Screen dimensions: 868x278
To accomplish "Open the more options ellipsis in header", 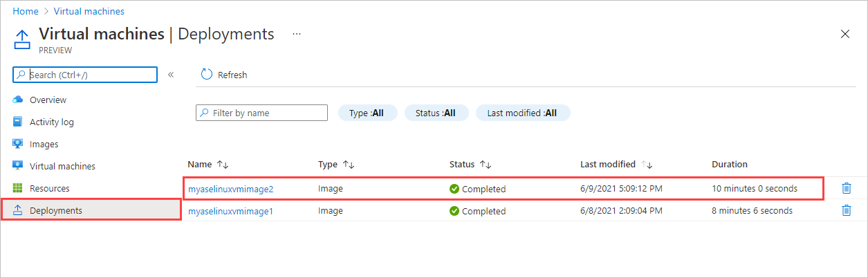I will pyautogui.click(x=297, y=34).
